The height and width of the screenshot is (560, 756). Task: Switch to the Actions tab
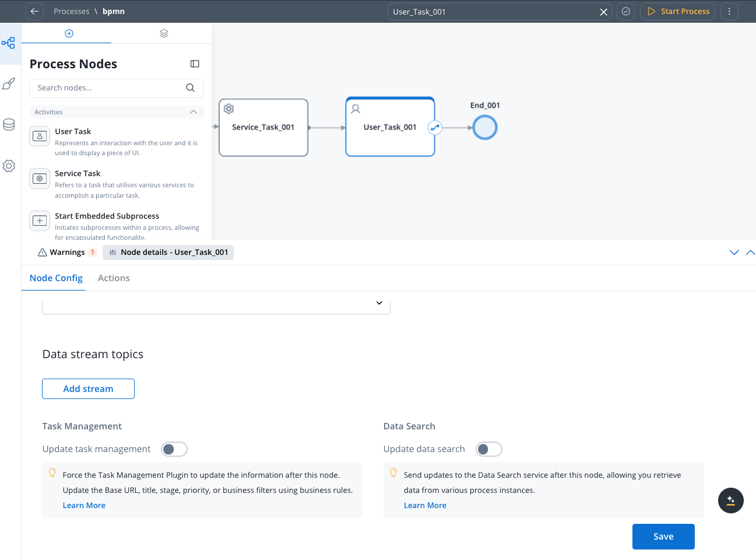tap(114, 278)
